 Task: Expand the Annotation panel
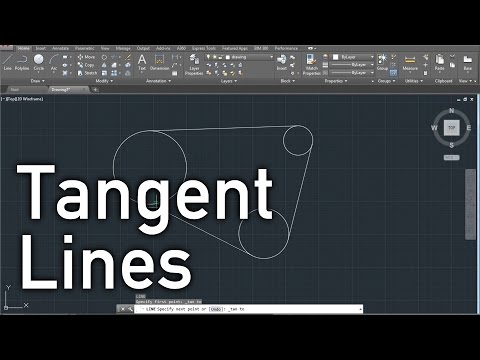159,81
